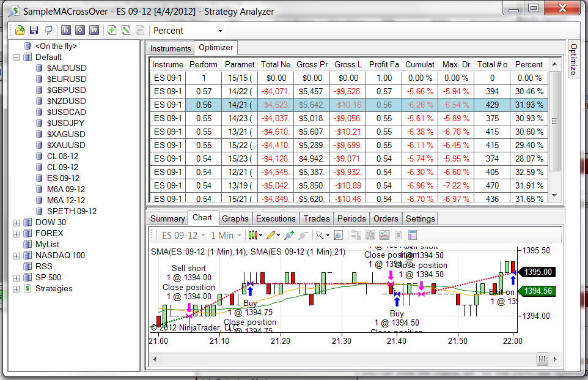Zoom out with the magnifier minus icon
Viewport: 588px width, 380px height.
(303, 236)
